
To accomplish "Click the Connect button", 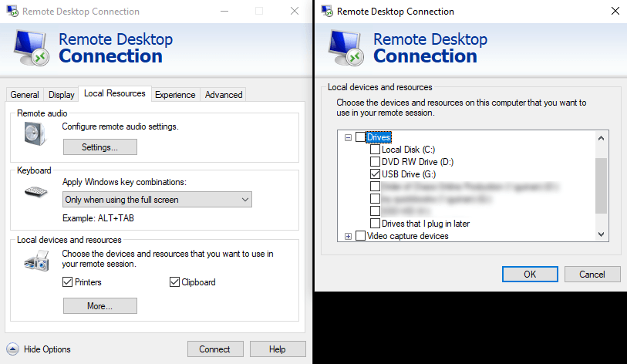I will (x=215, y=349).
